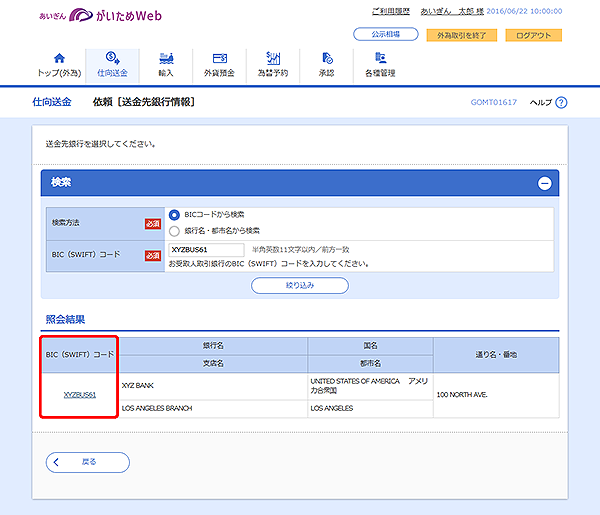Image resolution: width=600 pixels, height=515 pixels.
Task: Select the BICコードから検索 radio button
Action: [175, 214]
